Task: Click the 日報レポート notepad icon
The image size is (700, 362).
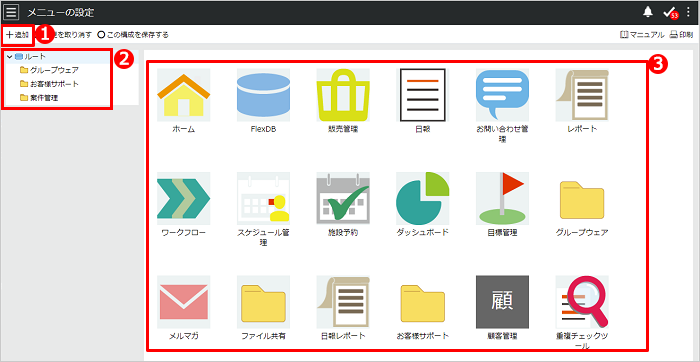Action: pos(343,302)
